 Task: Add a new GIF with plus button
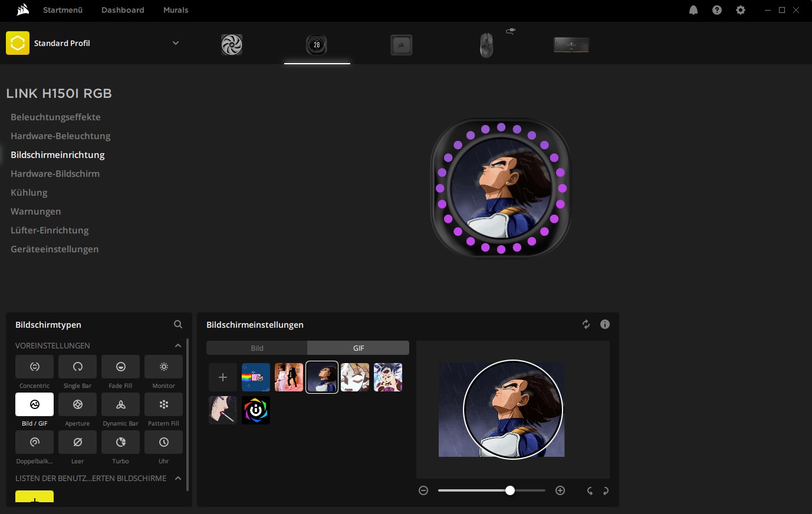coord(223,377)
